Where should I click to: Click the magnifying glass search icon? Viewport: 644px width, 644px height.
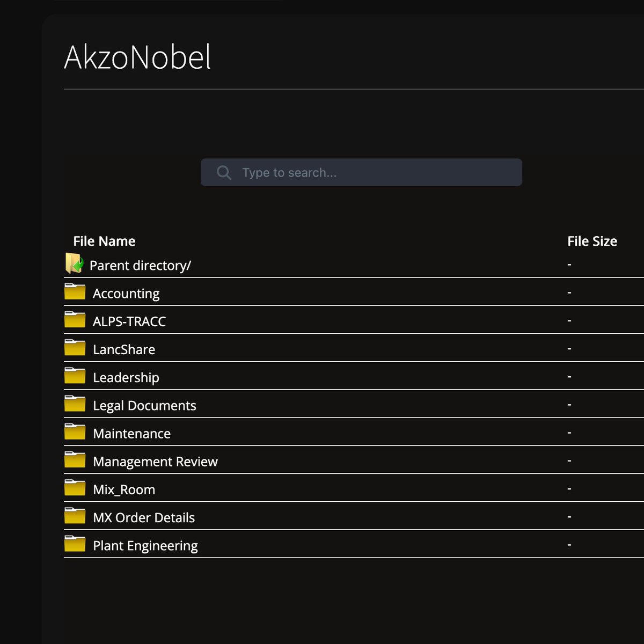click(x=224, y=172)
